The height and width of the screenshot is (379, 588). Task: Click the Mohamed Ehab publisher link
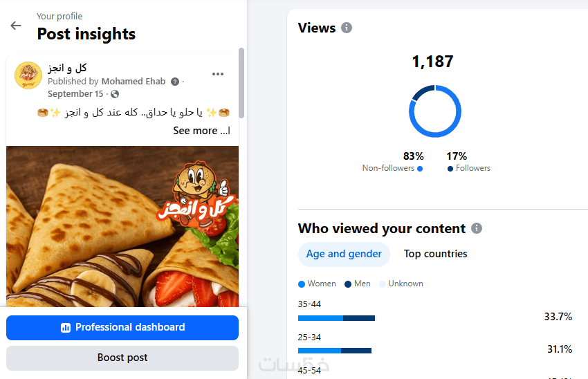pos(134,82)
